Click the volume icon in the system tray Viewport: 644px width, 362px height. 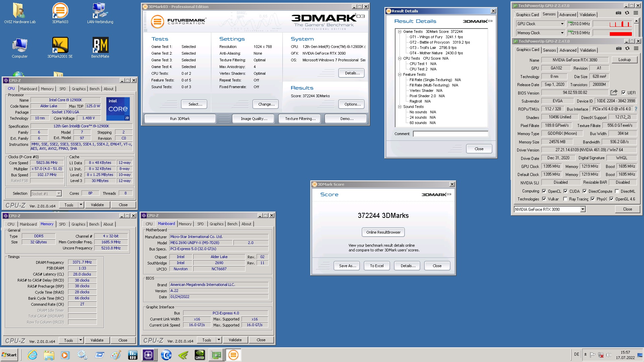coord(609,355)
